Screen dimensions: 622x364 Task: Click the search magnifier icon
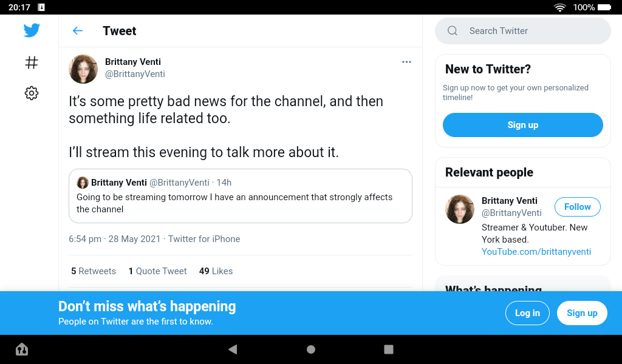coord(452,30)
